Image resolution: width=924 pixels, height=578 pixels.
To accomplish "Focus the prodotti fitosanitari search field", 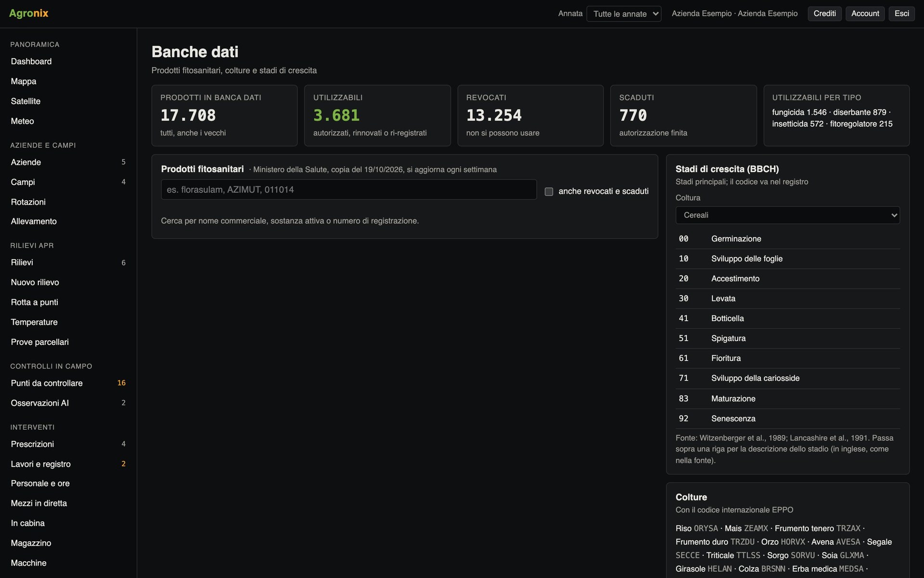I will (348, 190).
